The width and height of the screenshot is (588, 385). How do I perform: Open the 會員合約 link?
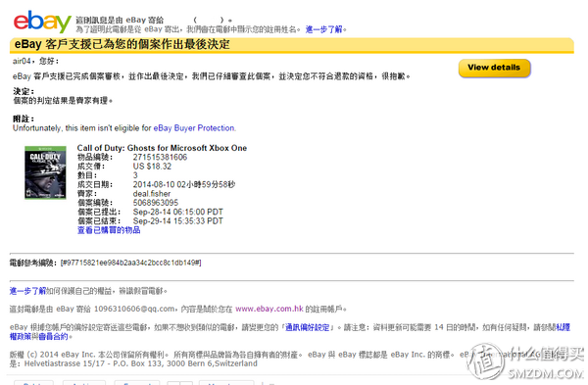click(x=53, y=336)
